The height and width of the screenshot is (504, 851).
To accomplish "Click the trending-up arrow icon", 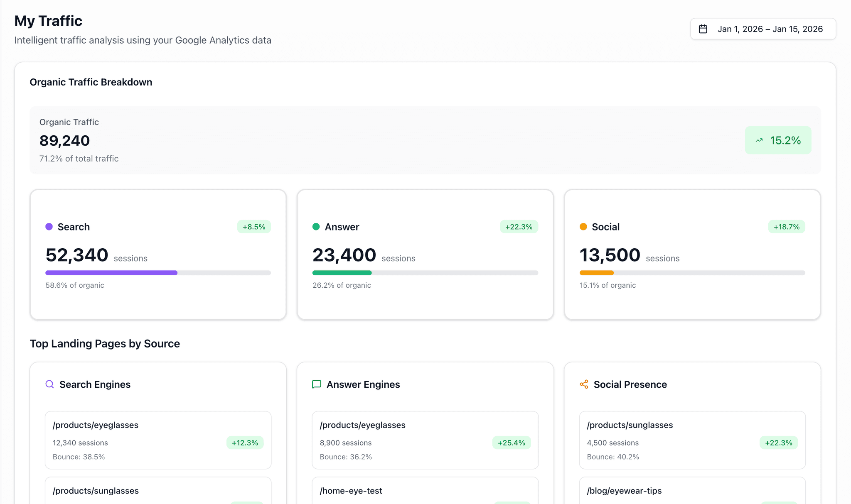I will 759,140.
